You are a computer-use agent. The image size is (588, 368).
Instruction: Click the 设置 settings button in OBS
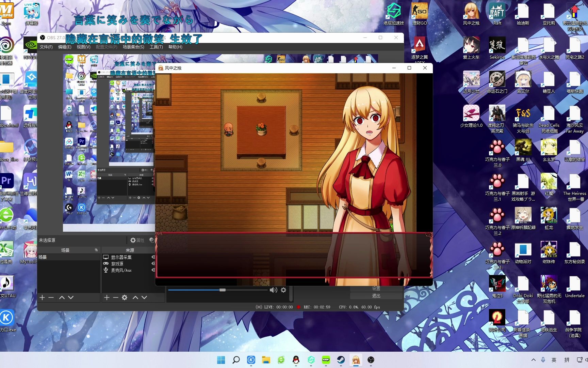[376, 289]
